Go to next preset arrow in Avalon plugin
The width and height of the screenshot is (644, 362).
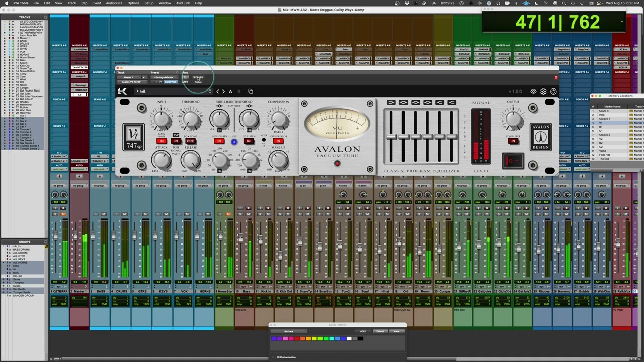point(223,91)
